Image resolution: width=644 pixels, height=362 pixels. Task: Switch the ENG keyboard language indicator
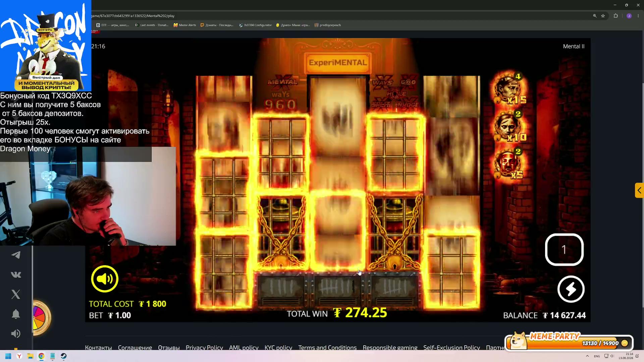pyautogui.click(x=597, y=356)
